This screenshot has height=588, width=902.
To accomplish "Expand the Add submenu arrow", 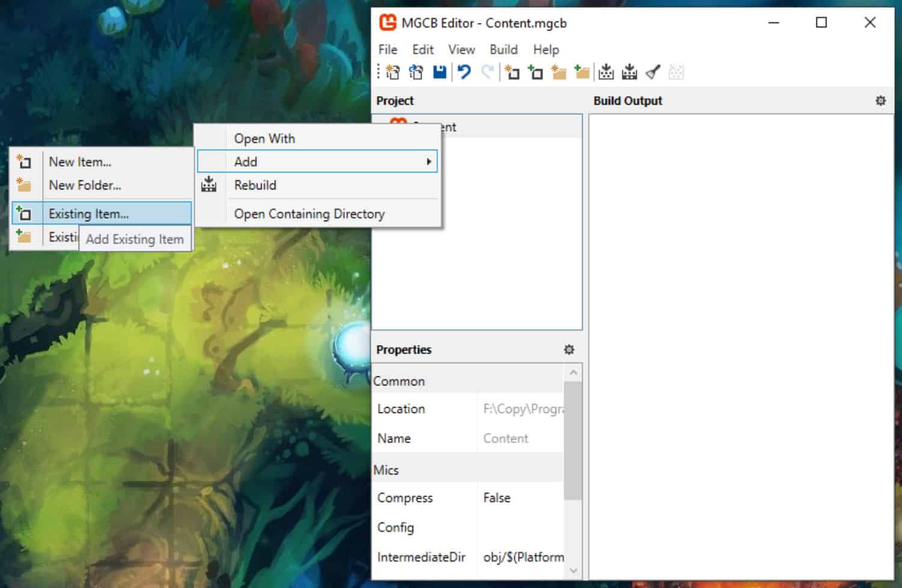I will pos(429,162).
